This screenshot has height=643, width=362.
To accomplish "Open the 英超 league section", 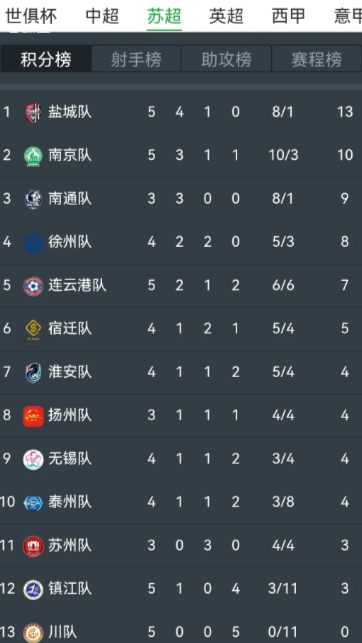I will (x=226, y=16).
